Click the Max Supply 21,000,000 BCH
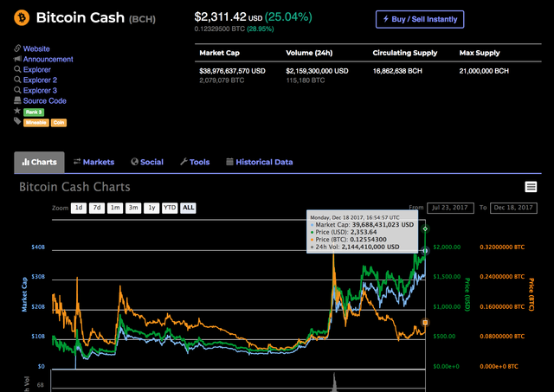Screen dimensions: 554x392 484,71
